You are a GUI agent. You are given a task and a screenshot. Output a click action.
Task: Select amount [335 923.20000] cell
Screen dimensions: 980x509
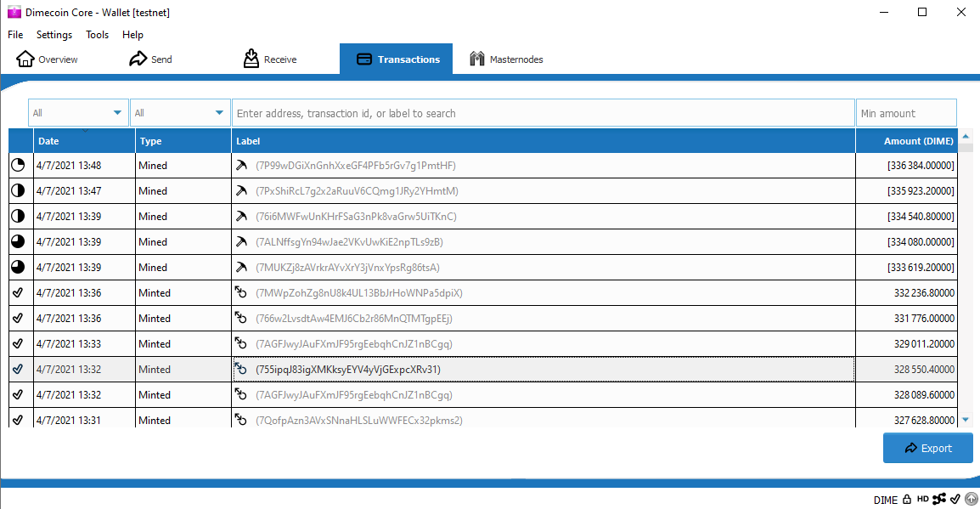906,191
